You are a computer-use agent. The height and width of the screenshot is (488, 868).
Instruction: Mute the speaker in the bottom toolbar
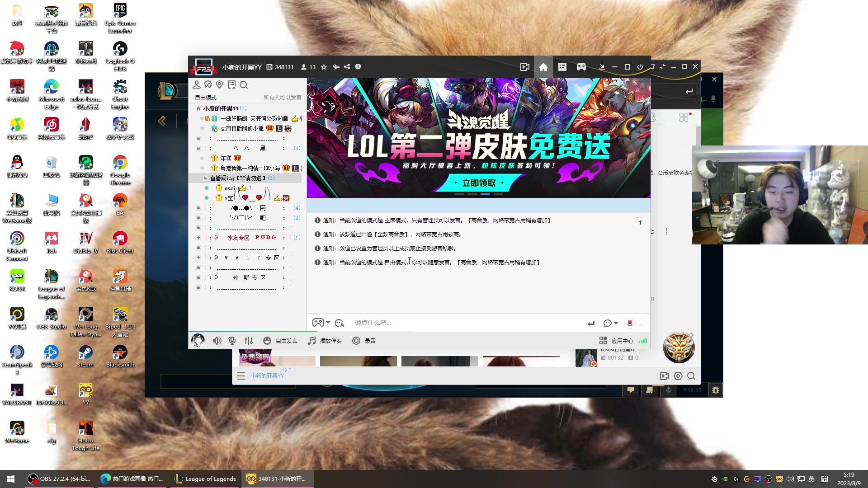(x=217, y=341)
